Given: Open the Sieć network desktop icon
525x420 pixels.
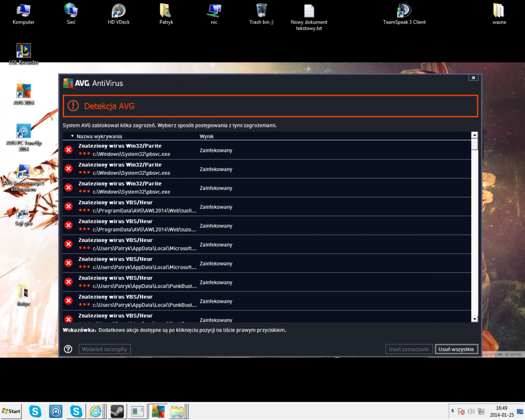Looking at the screenshot, I should pos(71,13).
